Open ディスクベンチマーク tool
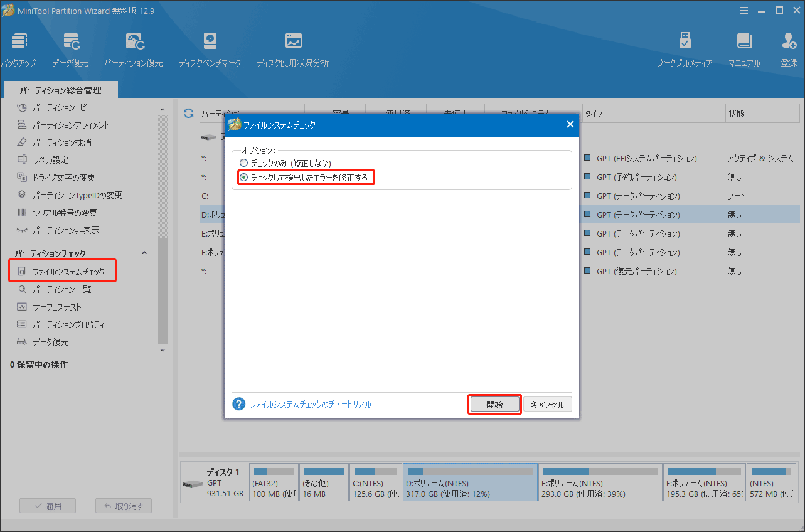The height and width of the screenshot is (532, 805). [210, 50]
